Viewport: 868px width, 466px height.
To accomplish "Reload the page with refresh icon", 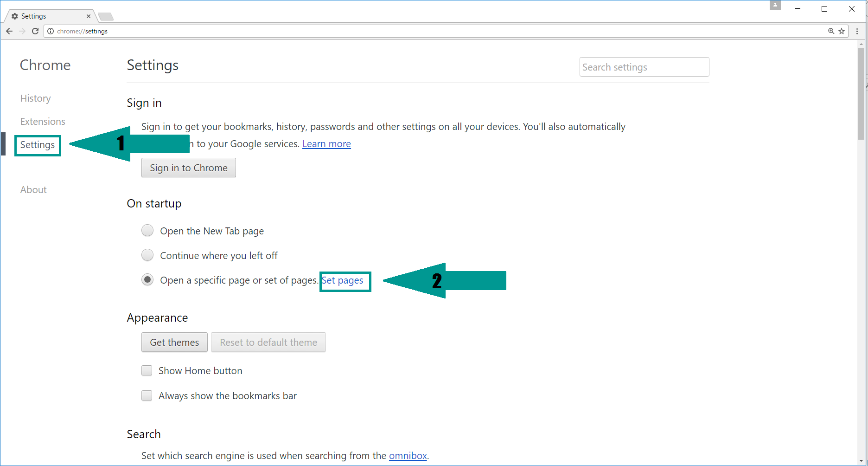I will click(35, 31).
